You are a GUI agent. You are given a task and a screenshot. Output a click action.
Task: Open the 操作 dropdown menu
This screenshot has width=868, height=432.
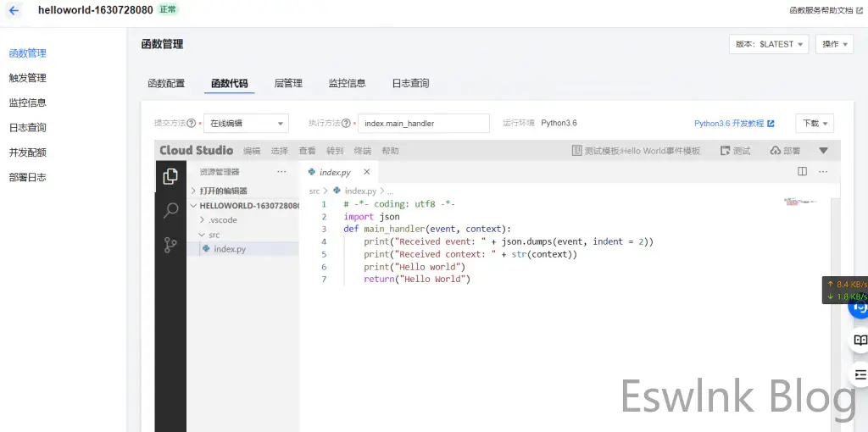(x=834, y=44)
